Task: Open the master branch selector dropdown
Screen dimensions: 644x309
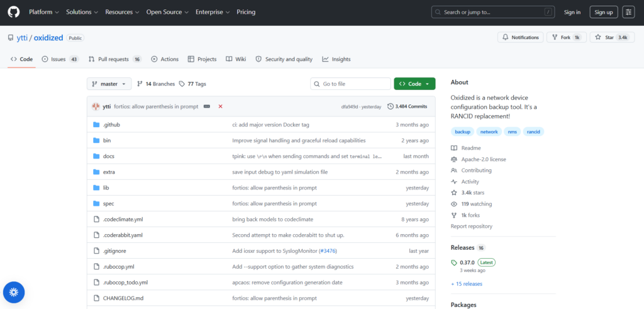Action: 109,84
